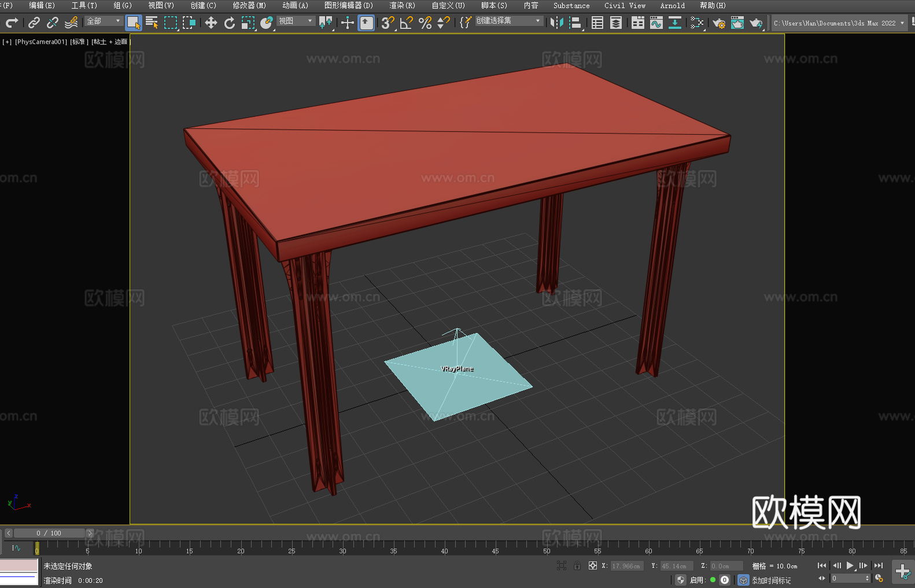Click Set Keys large plus button
This screenshot has width=915, height=588.
[x=903, y=572]
